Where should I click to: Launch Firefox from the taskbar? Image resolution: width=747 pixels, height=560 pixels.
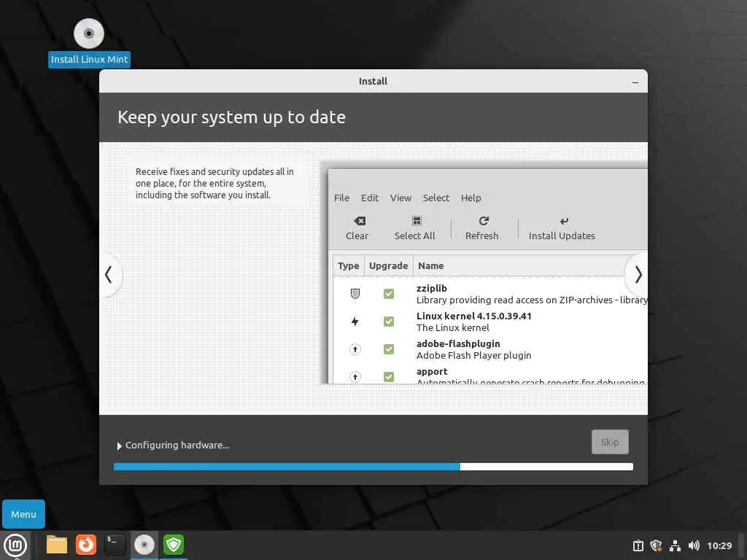pyautogui.click(x=86, y=545)
